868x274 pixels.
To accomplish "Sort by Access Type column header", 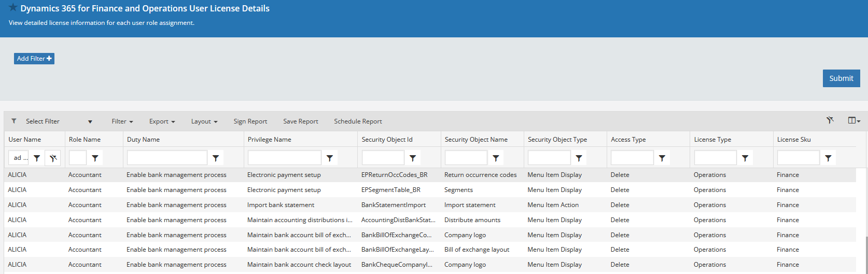I will tap(628, 140).
